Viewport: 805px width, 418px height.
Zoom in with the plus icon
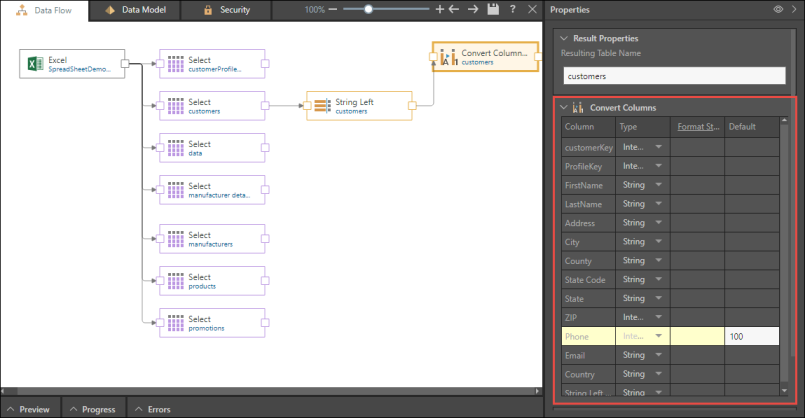click(440, 9)
